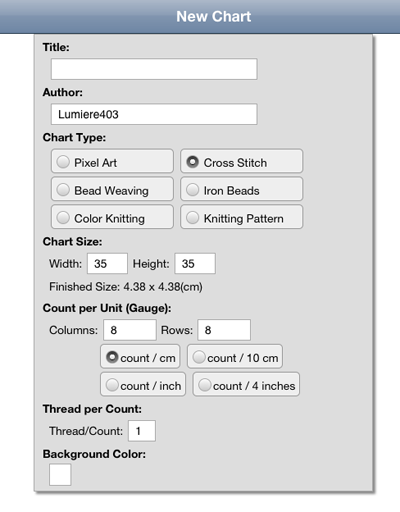The image size is (400, 512).
Task: Select the Pixel Art chart type
Action: click(x=112, y=161)
